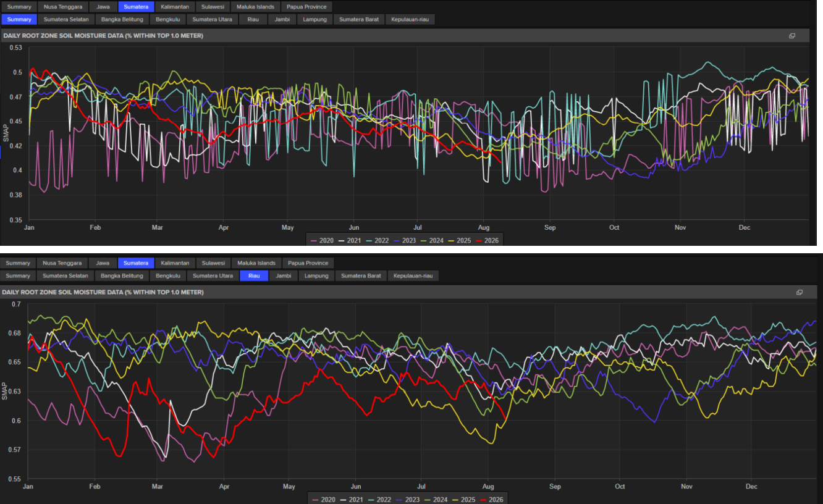Select Maluku Islands tab in lower panel
Image resolution: width=823 pixels, height=504 pixels.
point(257,263)
